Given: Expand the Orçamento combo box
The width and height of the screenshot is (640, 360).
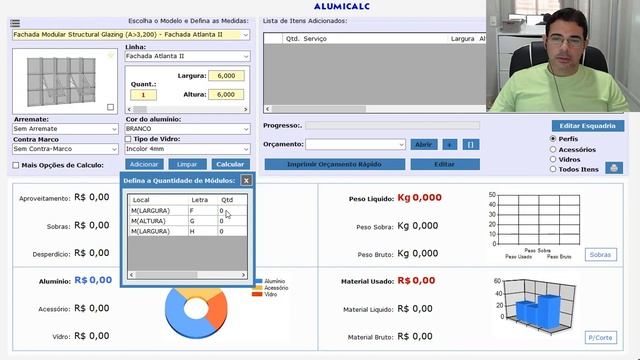Looking at the screenshot, I should pyautogui.click(x=355, y=144).
